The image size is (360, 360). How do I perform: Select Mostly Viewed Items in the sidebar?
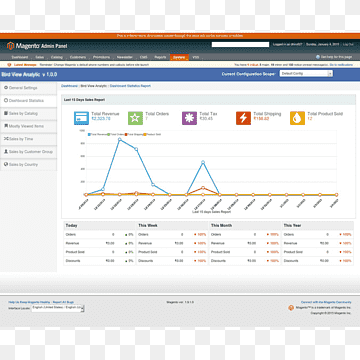pos(28,126)
